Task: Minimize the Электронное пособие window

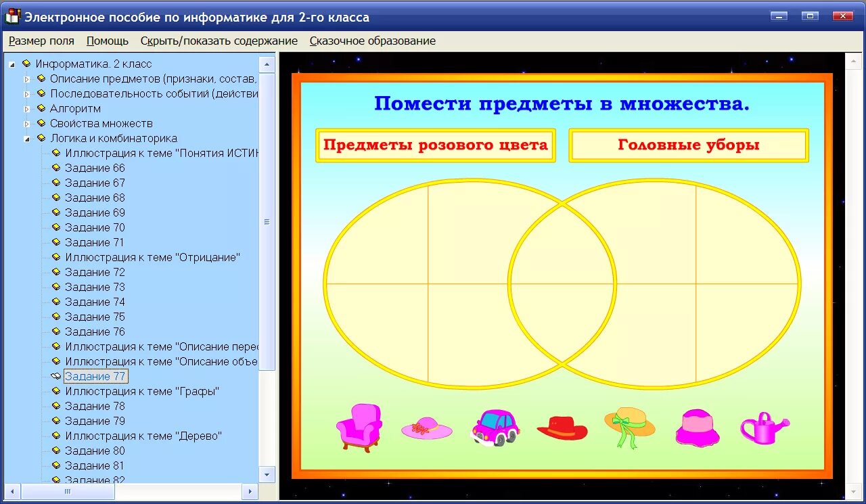Action: pos(779,16)
